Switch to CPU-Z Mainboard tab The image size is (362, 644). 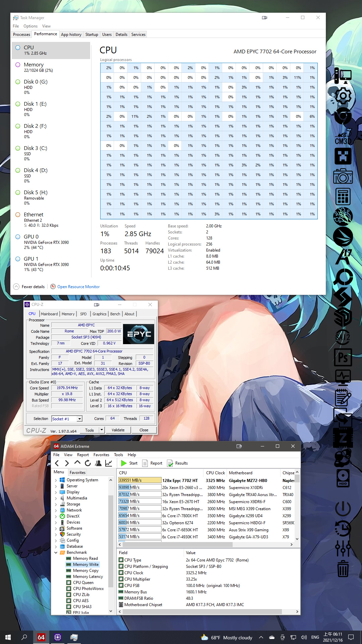point(49,314)
